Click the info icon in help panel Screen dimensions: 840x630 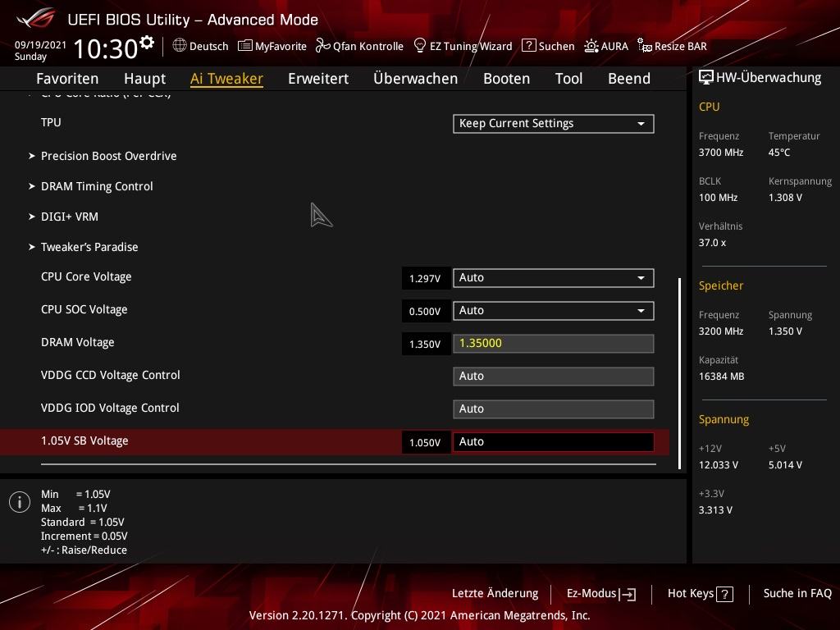[20, 502]
